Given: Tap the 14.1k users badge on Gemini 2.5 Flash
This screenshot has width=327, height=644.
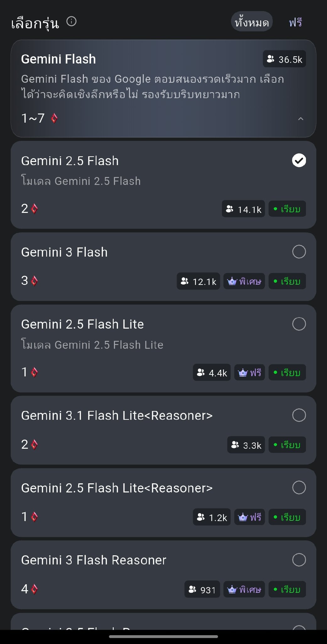Looking at the screenshot, I should (x=243, y=209).
